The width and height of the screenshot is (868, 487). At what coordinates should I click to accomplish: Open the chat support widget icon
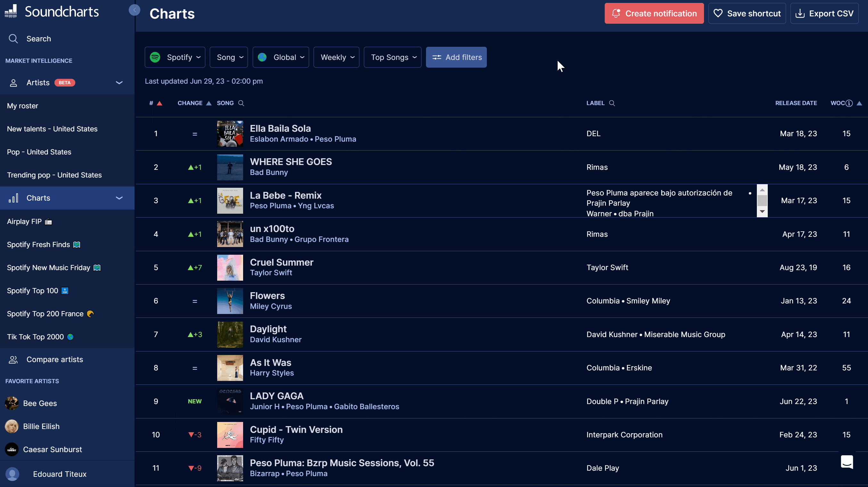point(847,461)
